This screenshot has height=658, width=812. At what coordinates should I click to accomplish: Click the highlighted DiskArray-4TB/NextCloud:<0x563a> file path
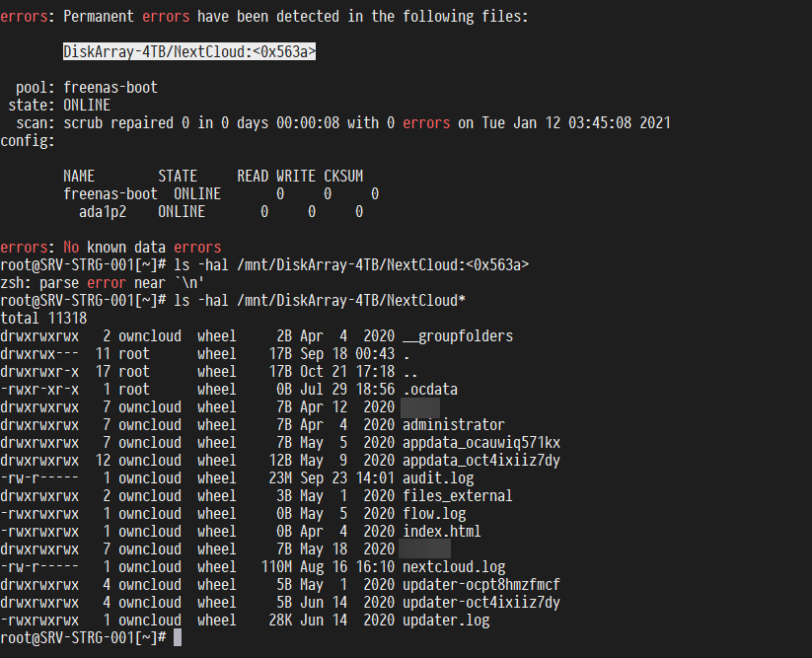pyautogui.click(x=189, y=51)
